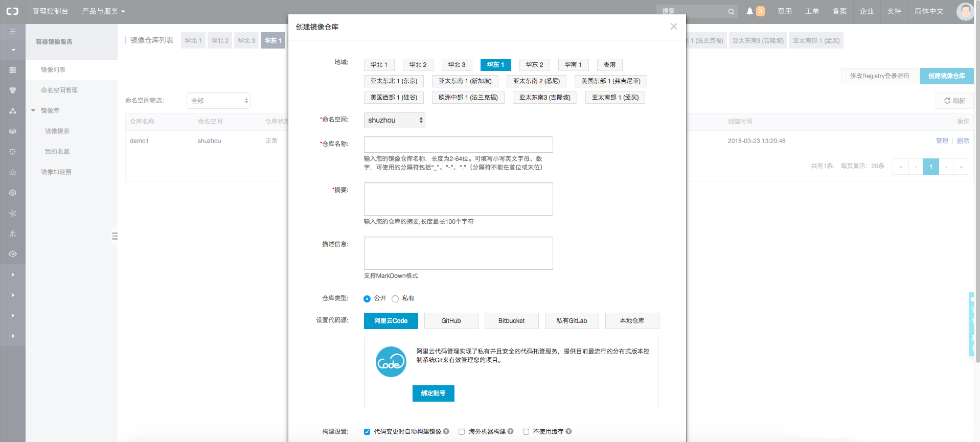
Task: Select the 私有 repository type
Action: [395, 299]
